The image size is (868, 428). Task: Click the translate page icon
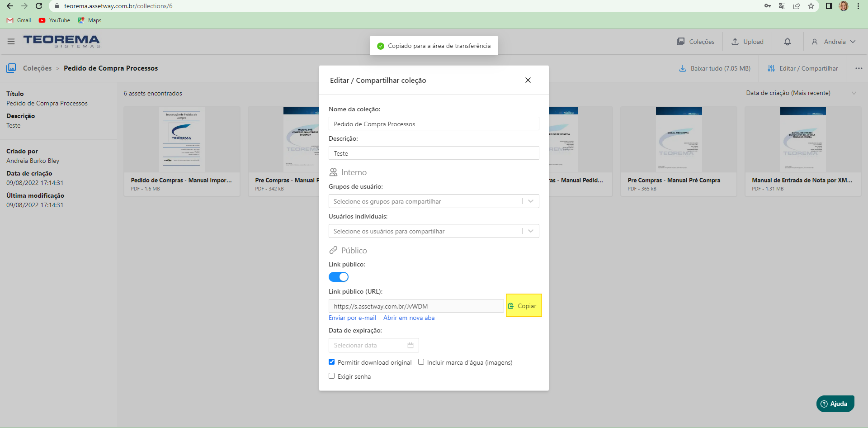coord(782,6)
